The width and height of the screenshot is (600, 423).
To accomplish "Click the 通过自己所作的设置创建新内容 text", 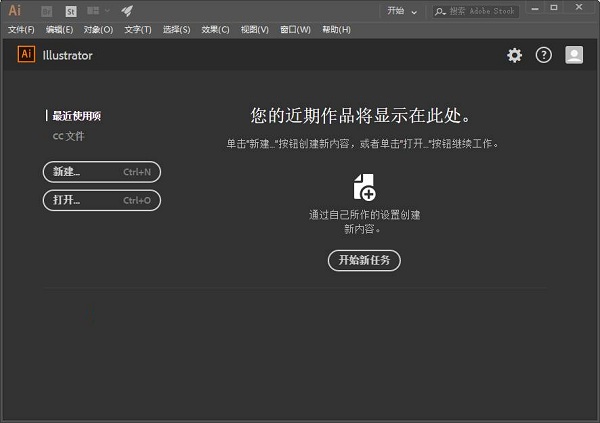I will tap(364, 222).
